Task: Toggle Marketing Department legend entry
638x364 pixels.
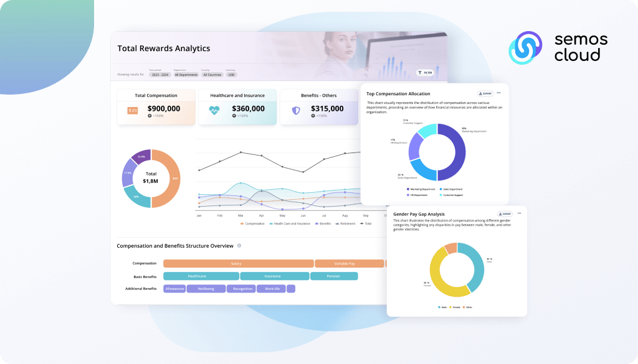Action: tap(421, 189)
